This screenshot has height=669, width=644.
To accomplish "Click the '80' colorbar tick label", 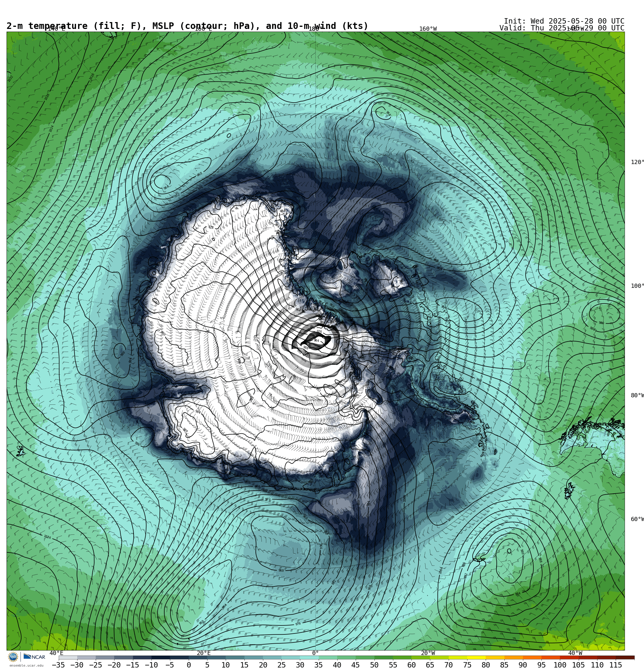I will click(486, 665).
